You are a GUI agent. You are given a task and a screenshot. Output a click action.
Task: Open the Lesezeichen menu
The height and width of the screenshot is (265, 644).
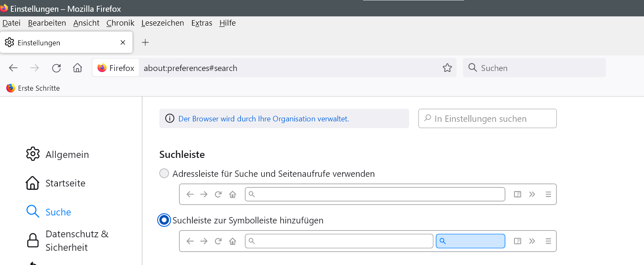[163, 23]
